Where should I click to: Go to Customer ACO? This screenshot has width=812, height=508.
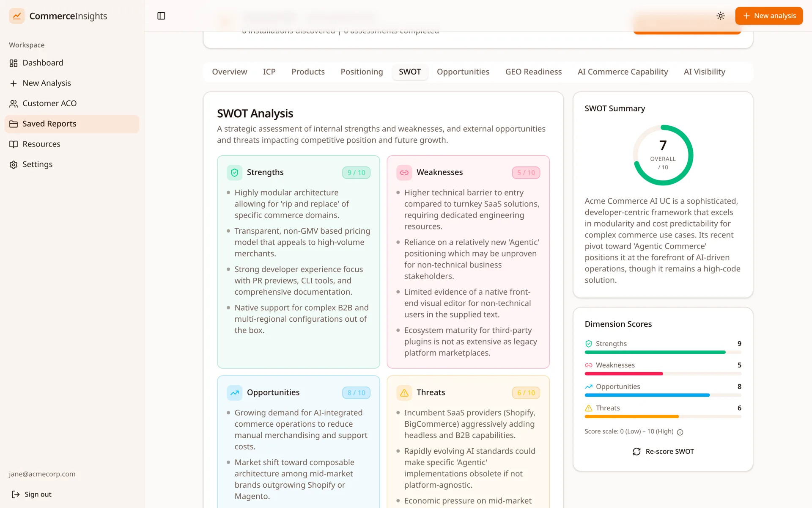[72, 103]
